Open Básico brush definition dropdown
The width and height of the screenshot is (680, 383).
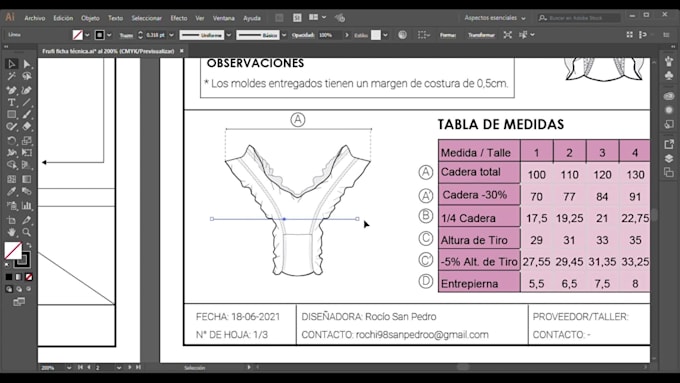(x=284, y=35)
